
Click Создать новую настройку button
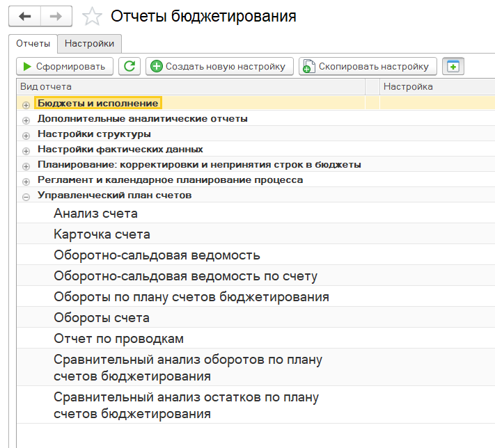coord(219,66)
